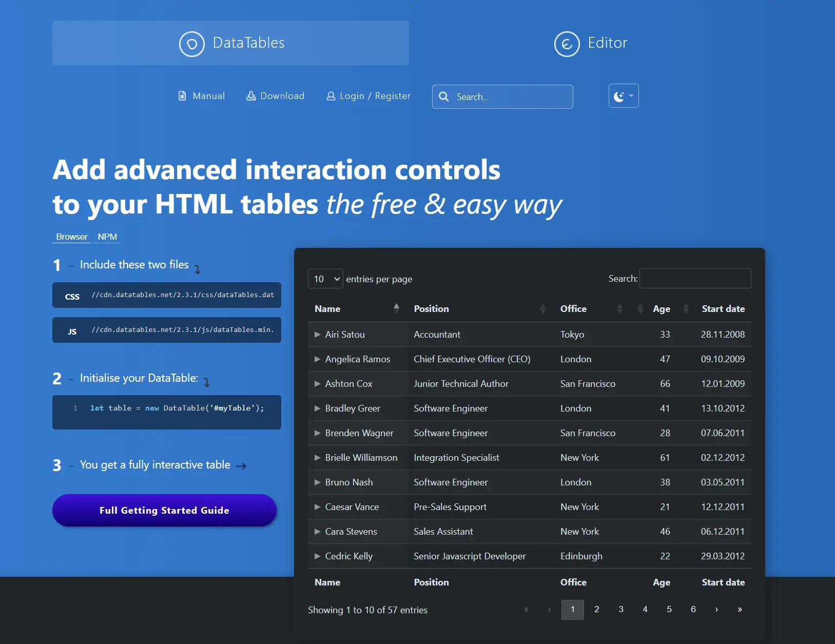Expand the Bradley Greer row

[x=318, y=408]
